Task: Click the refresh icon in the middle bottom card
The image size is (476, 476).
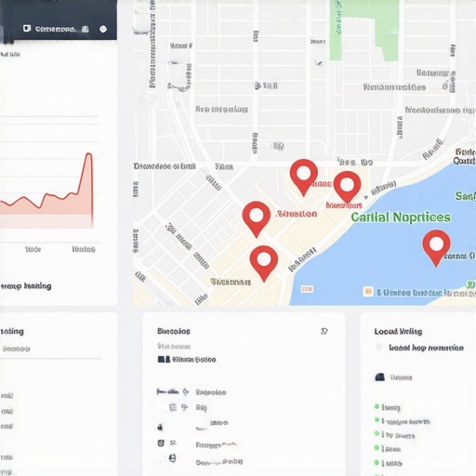Action: 324,331
